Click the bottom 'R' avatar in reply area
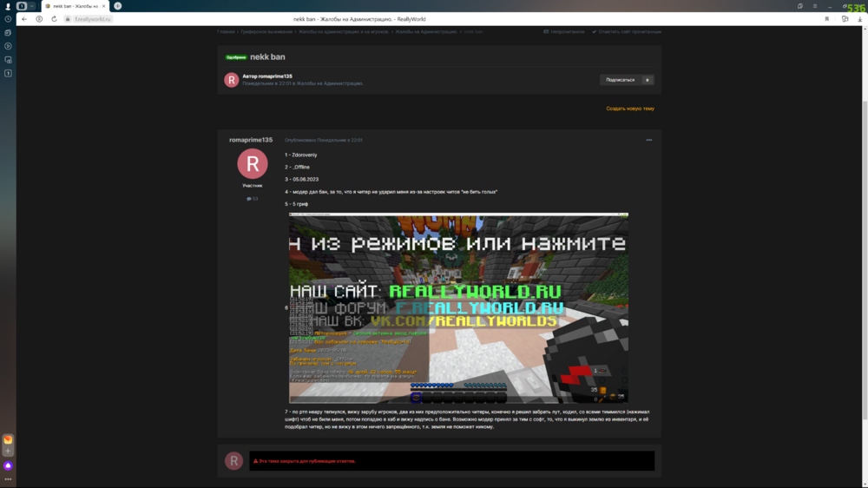Screen dimensions: 868x488 233,461
